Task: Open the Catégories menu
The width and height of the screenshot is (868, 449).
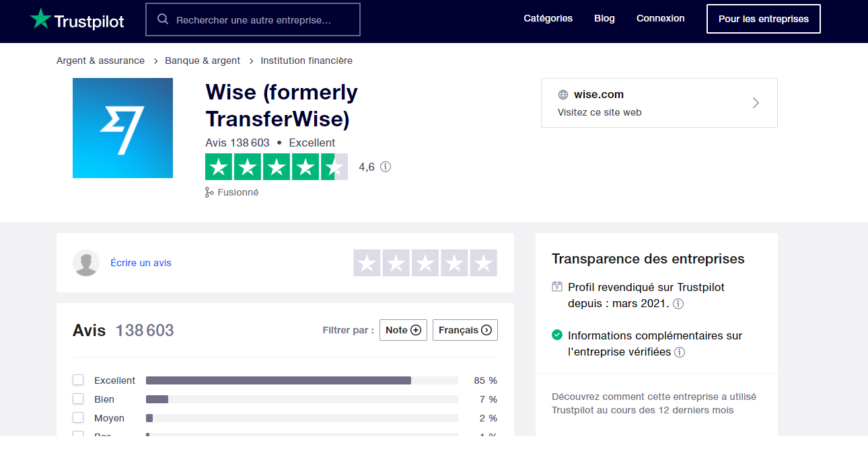Action: tap(548, 19)
